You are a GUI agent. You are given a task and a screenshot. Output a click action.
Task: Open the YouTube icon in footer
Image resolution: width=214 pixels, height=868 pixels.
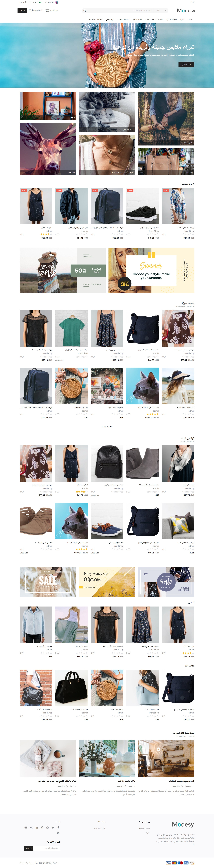pyautogui.click(x=26, y=827)
